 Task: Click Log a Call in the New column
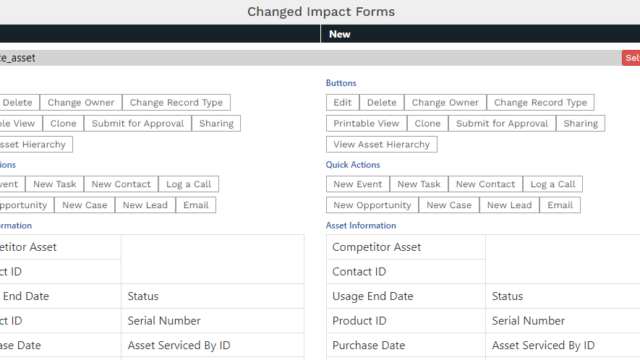click(x=553, y=184)
